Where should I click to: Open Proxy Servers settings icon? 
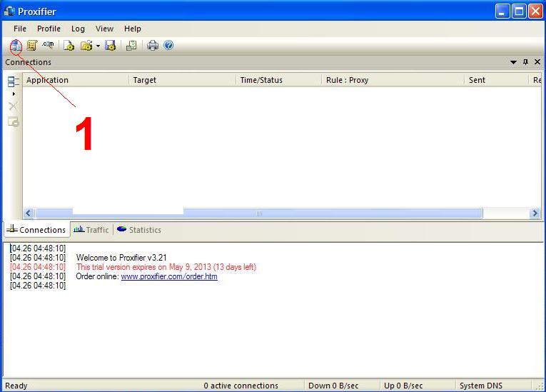pos(16,46)
